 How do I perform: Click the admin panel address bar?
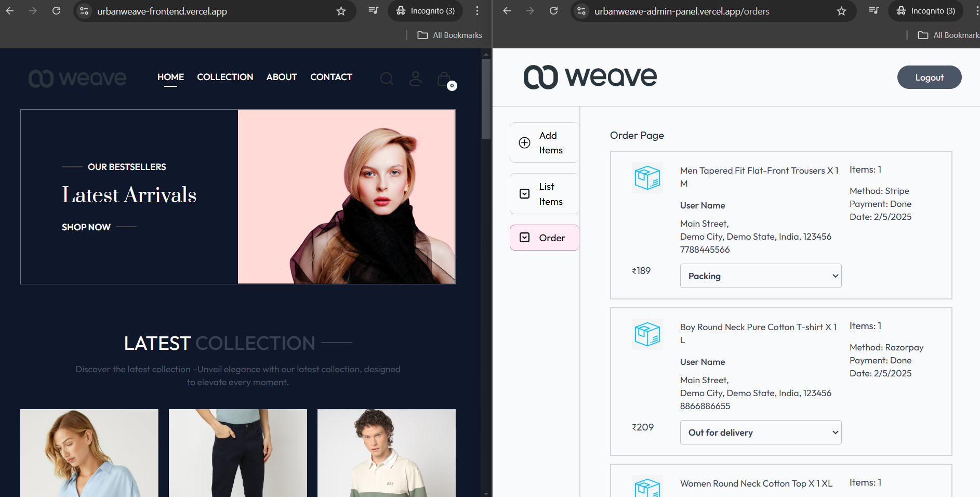(682, 11)
